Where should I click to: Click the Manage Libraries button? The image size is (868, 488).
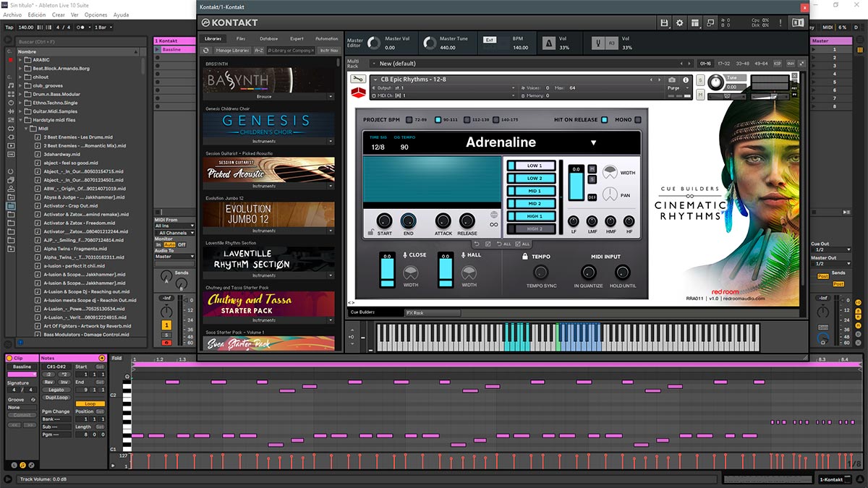coord(232,51)
